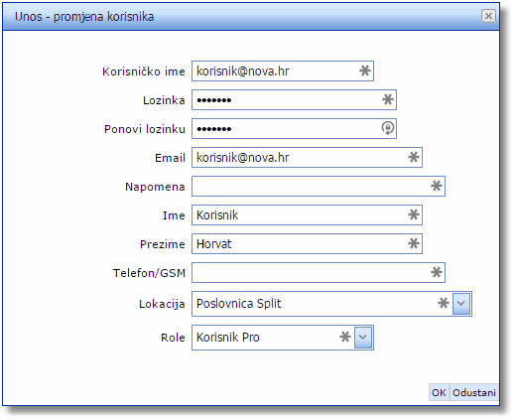This screenshot has width=514, height=420.
Task: Click the asterisk icon in Korisničko ime field
Action: 365,70
